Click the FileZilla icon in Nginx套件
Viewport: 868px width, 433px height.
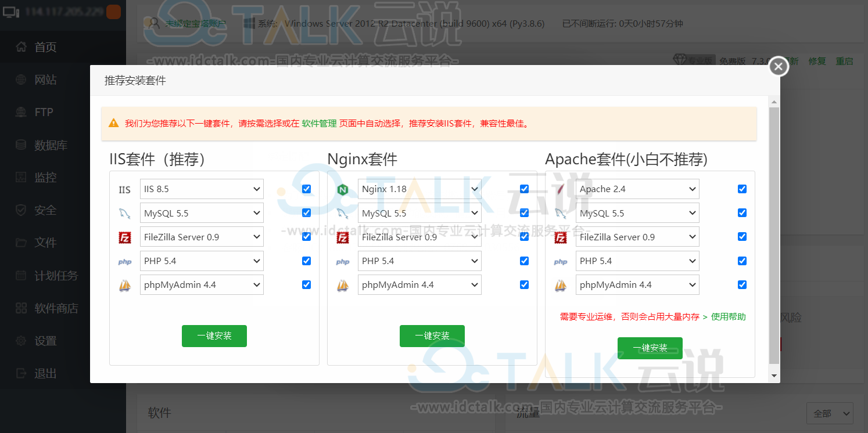[343, 237]
